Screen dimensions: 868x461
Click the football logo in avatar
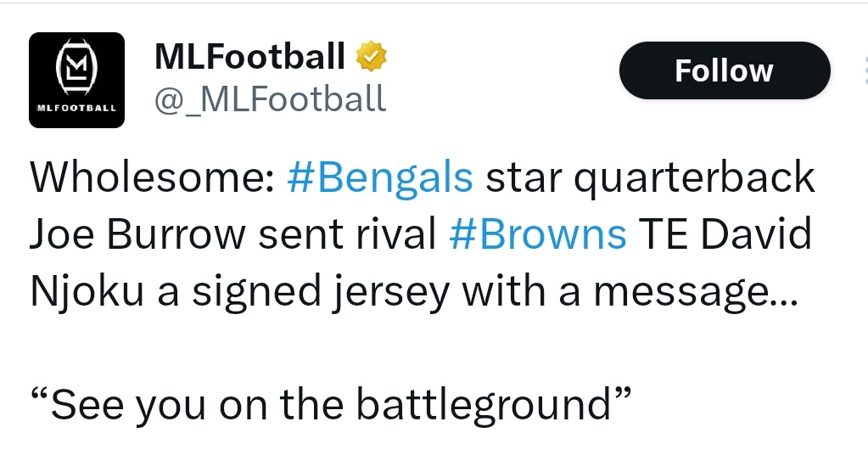(77, 66)
